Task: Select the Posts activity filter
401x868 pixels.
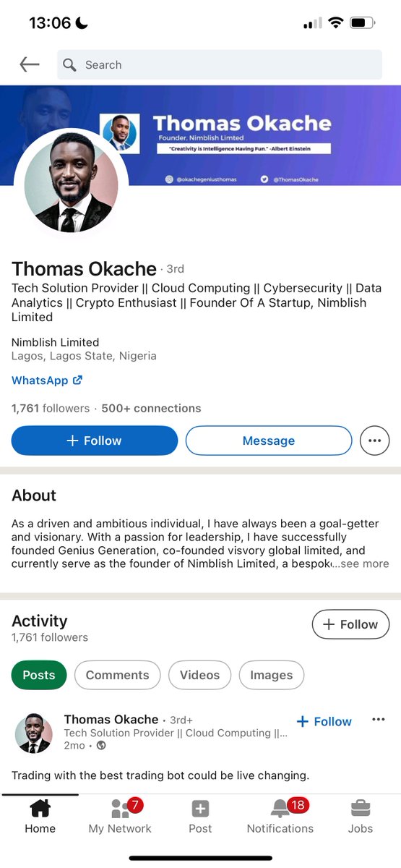Action: [39, 675]
